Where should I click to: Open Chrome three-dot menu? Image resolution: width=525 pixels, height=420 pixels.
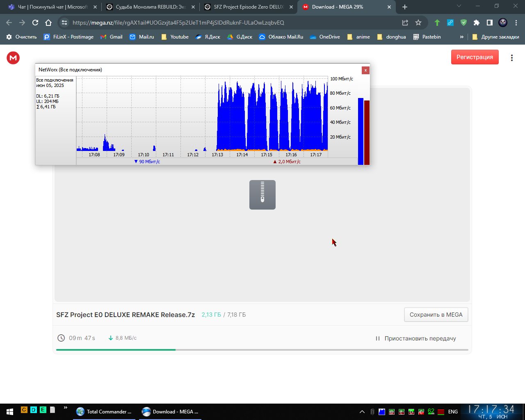(x=516, y=23)
